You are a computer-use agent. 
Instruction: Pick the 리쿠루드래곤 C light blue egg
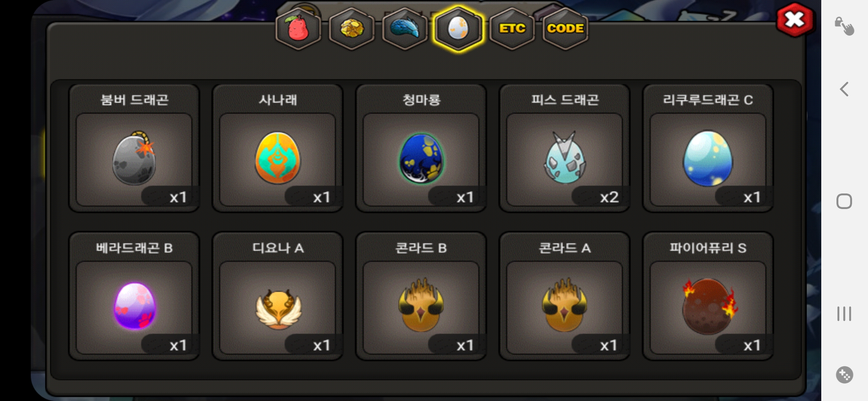point(708,149)
